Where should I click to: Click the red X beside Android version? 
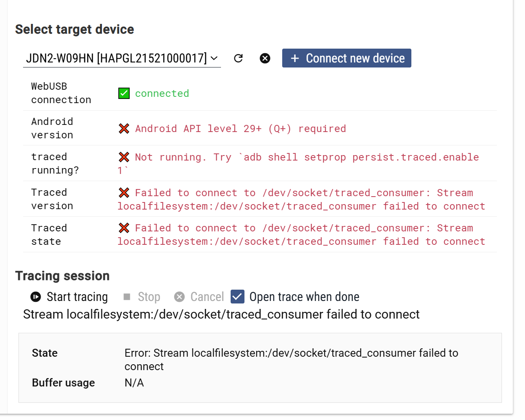[x=124, y=129]
